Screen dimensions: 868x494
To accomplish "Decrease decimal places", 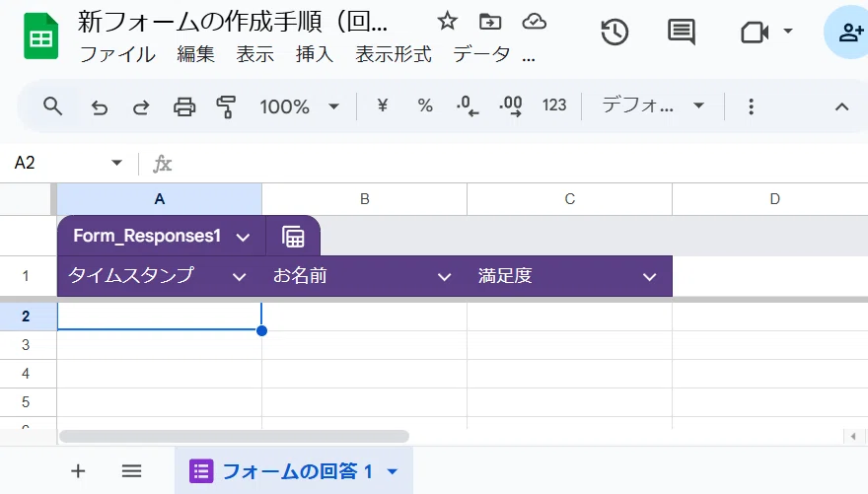I will (x=468, y=106).
